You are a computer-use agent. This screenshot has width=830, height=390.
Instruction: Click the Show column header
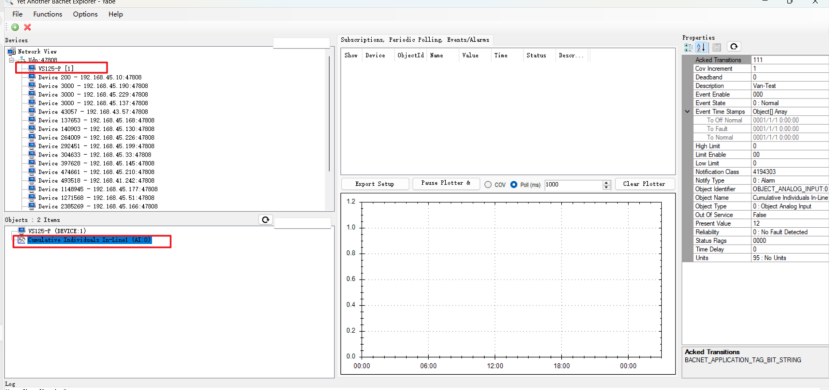point(351,55)
